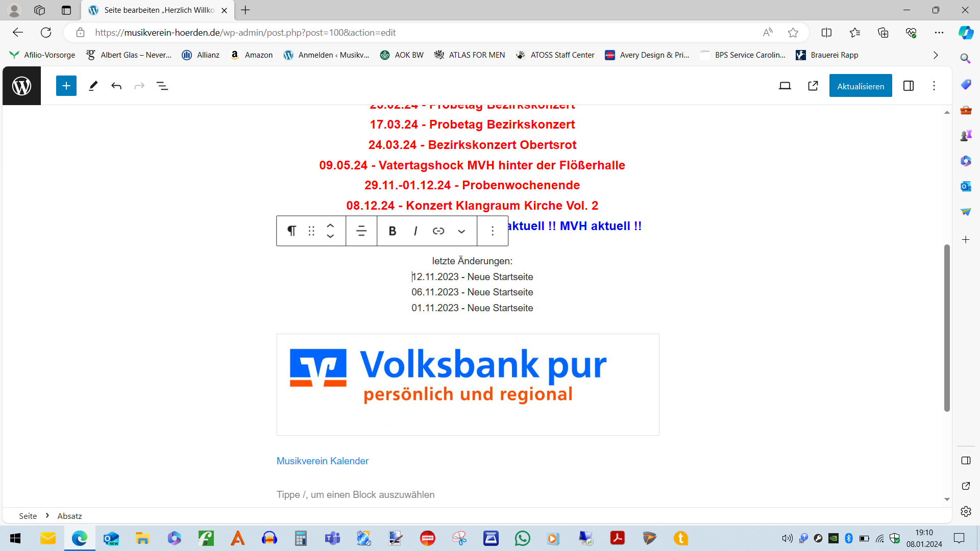This screenshot has height=551, width=980.
Task: Click the paragraph block type icon
Action: tap(291, 231)
